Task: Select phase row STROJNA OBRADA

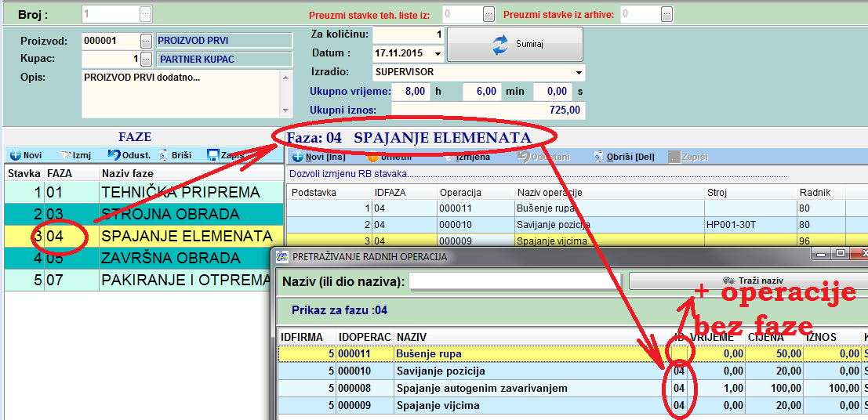Action: tap(143, 214)
